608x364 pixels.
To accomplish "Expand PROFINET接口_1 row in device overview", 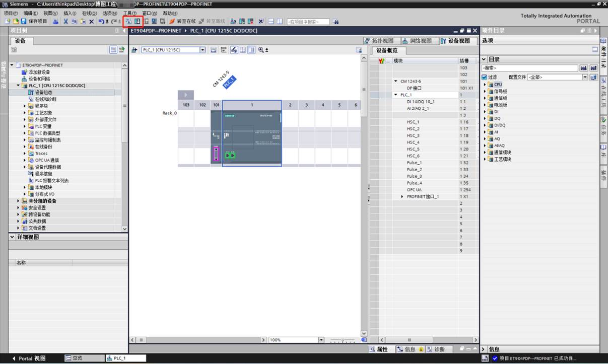I will click(x=402, y=196).
